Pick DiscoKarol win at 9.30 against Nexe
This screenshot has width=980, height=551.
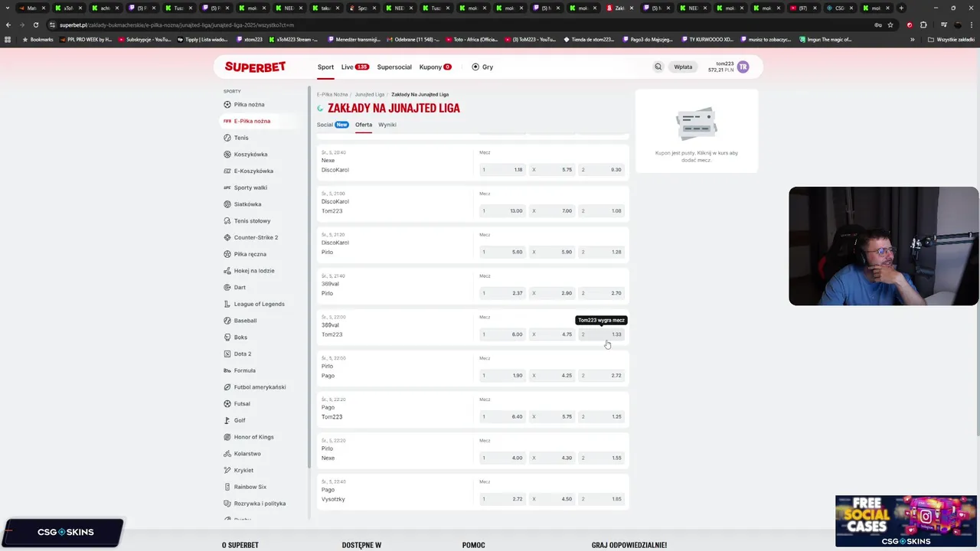pyautogui.click(x=601, y=170)
